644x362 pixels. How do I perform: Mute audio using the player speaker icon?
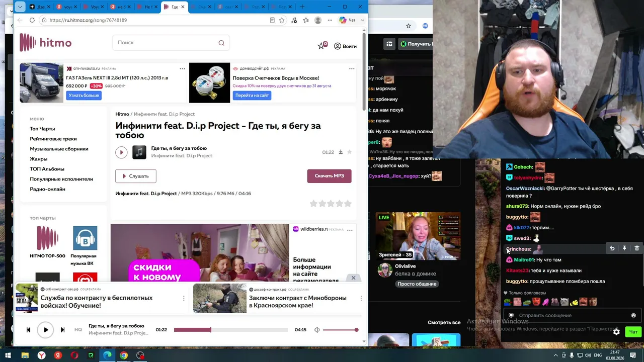(x=317, y=330)
